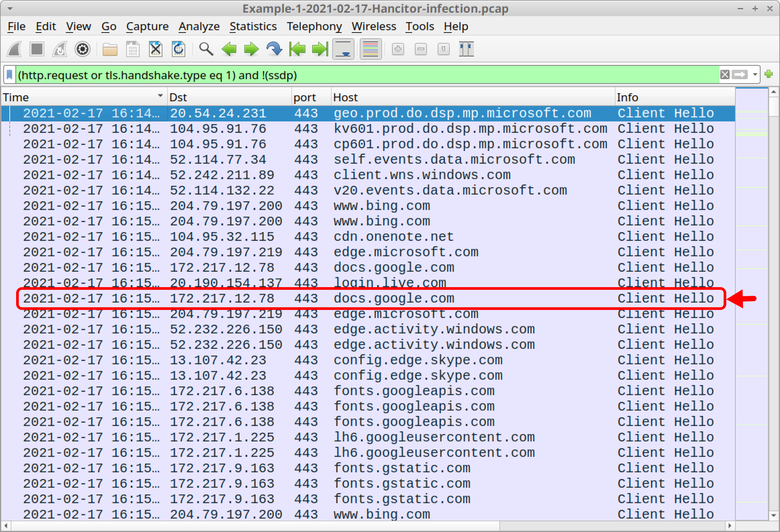Open the Go menu

tap(109, 26)
